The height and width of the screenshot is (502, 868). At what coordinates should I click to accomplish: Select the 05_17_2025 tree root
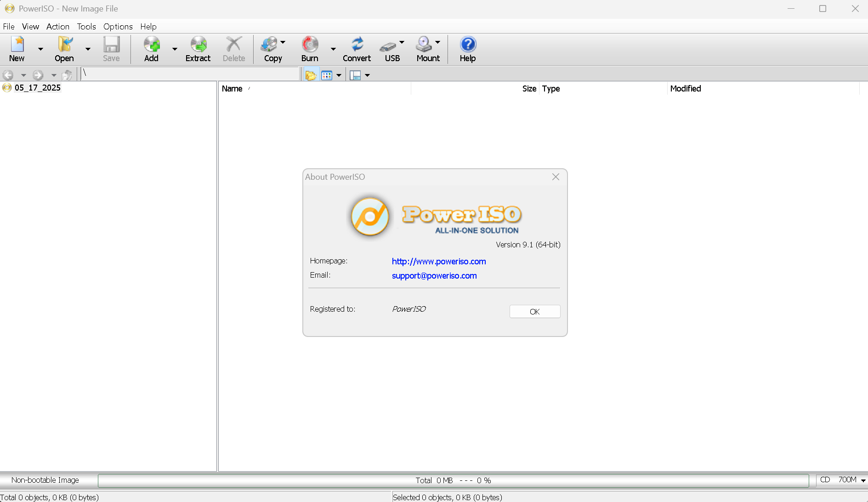pyautogui.click(x=37, y=88)
